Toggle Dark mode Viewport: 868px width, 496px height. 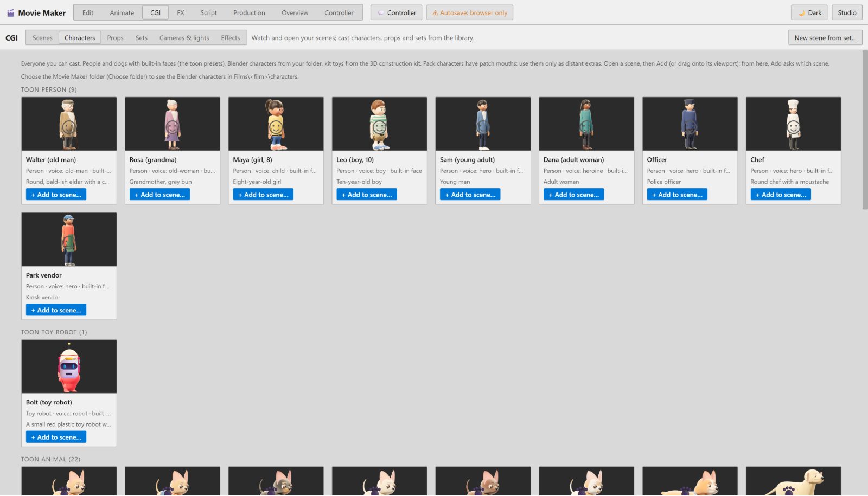point(809,12)
